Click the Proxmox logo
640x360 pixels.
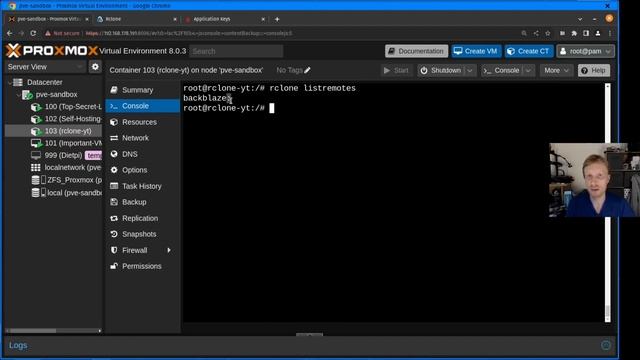coord(51,51)
